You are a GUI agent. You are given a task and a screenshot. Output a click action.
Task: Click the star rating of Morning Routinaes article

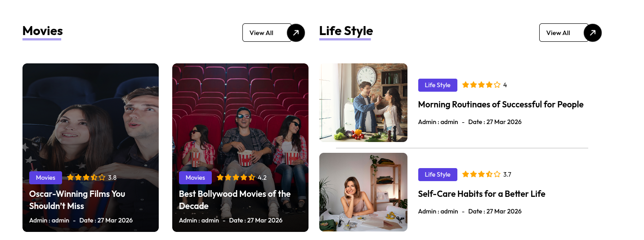pos(481,85)
